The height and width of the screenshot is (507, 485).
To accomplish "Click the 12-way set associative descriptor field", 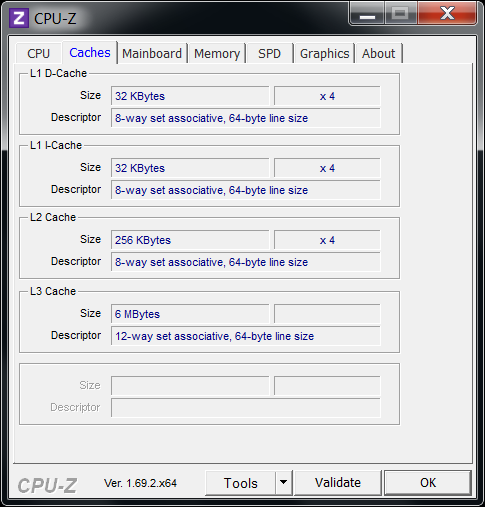I will pyautogui.click(x=246, y=336).
